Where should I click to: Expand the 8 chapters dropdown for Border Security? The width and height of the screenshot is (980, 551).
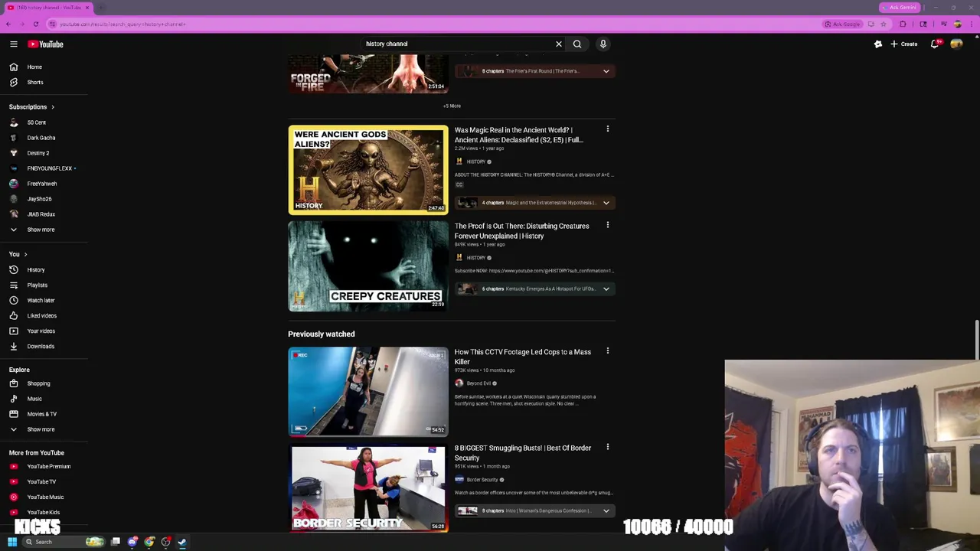coord(606,511)
